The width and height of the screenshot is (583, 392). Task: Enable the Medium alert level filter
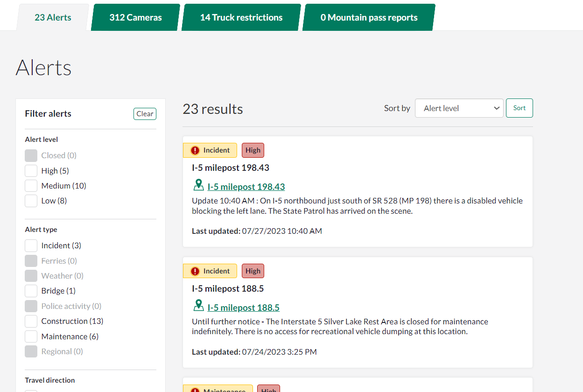(31, 186)
